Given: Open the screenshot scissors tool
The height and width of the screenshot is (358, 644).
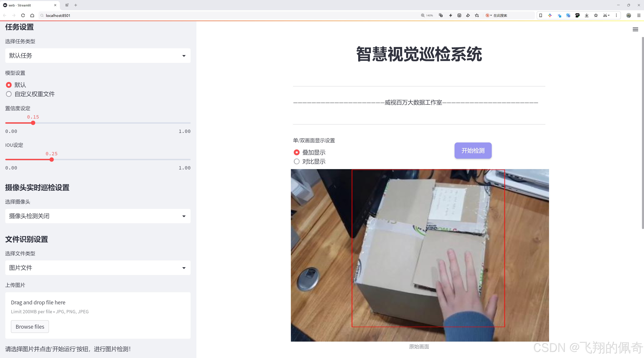Looking at the screenshot, I should [605, 15].
